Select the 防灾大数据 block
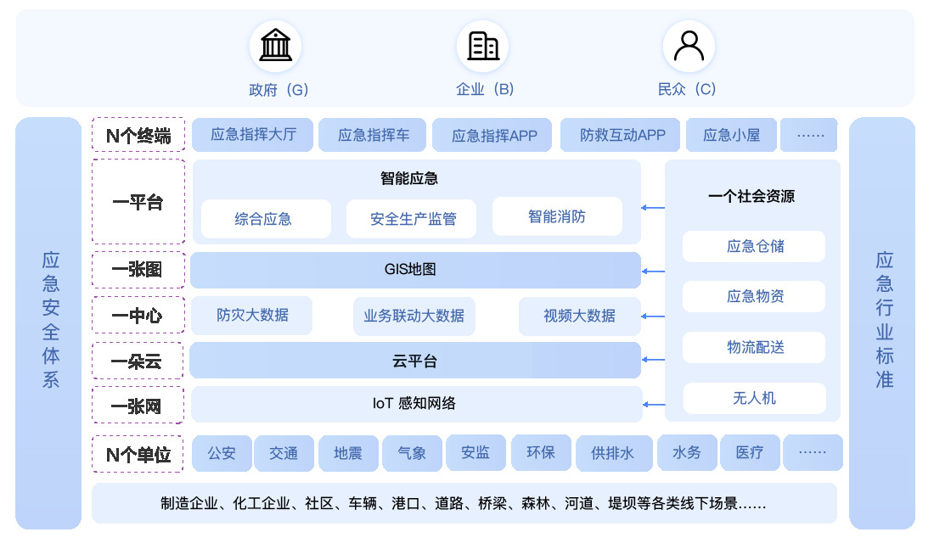 click(252, 316)
